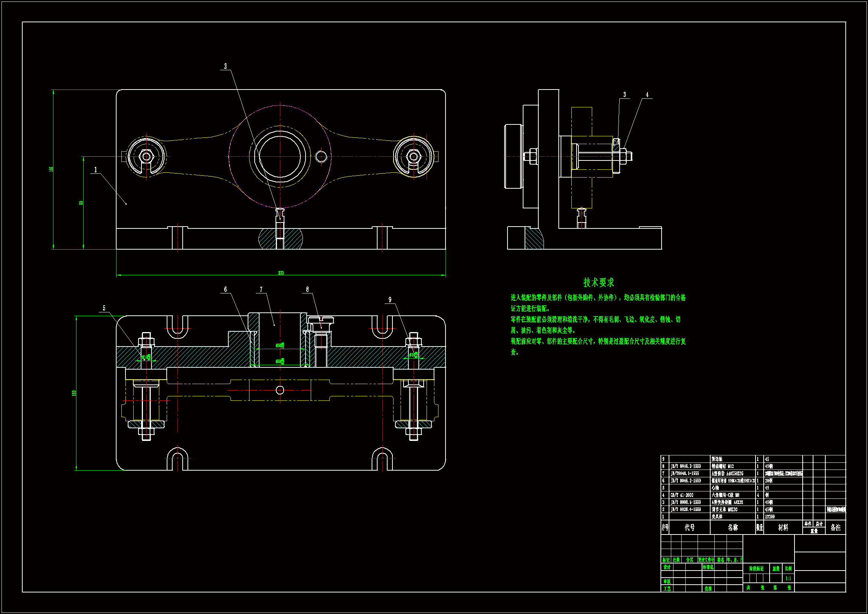868x614 pixels.
Task: Click the small circle hole right of center bore
Action: 321,156
